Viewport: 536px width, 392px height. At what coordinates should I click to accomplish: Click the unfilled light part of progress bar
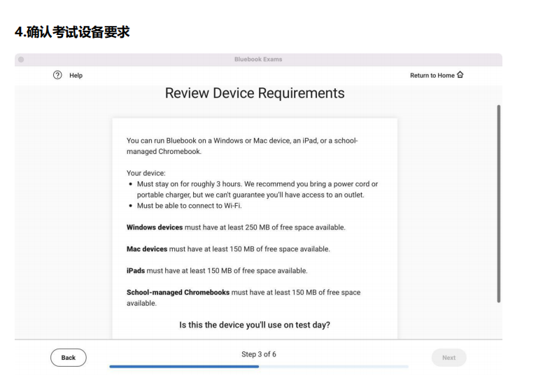pyautogui.click(x=334, y=366)
